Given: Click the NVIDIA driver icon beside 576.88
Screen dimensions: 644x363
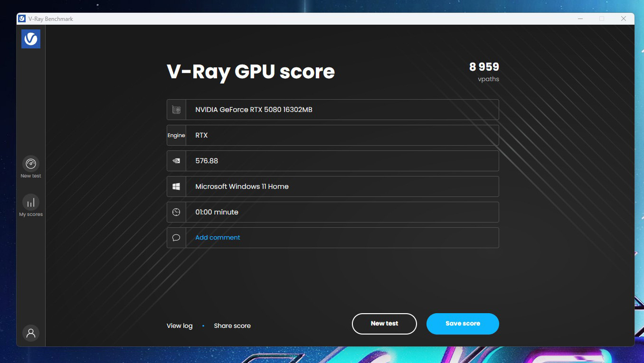Looking at the screenshot, I should click(x=176, y=161).
